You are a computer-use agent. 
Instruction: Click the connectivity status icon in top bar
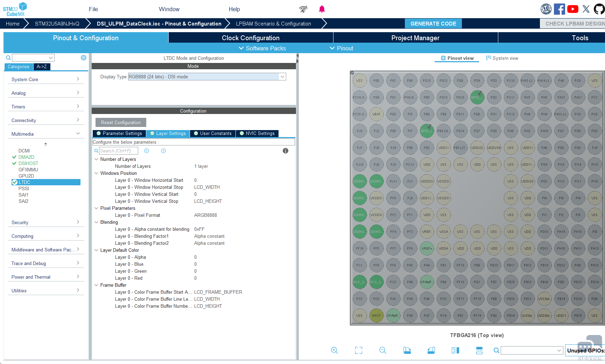click(303, 9)
